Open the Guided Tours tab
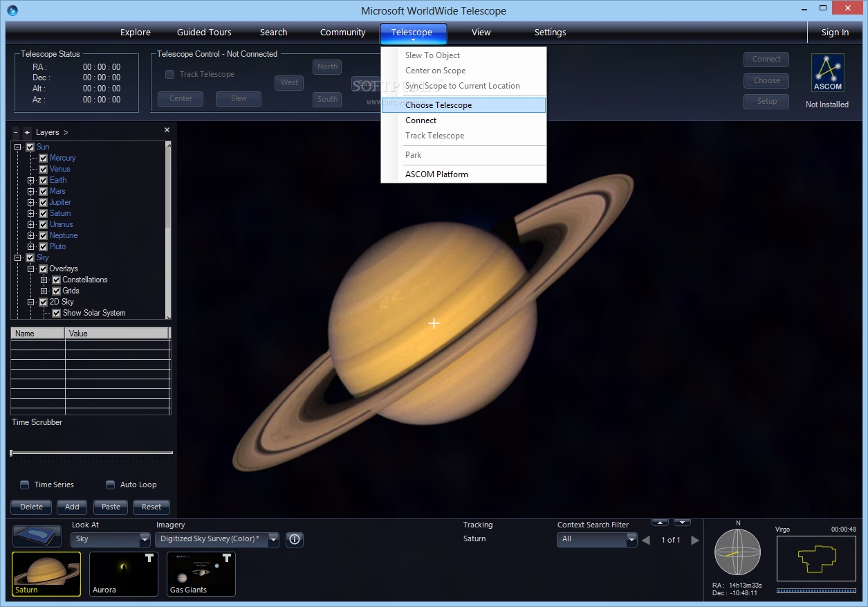The image size is (868, 607). click(204, 33)
